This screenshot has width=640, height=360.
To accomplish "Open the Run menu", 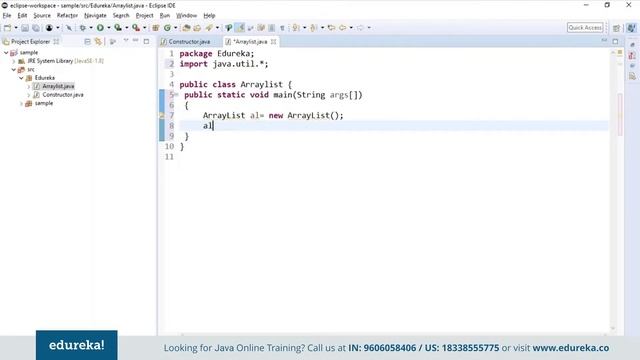I will click(x=164, y=16).
